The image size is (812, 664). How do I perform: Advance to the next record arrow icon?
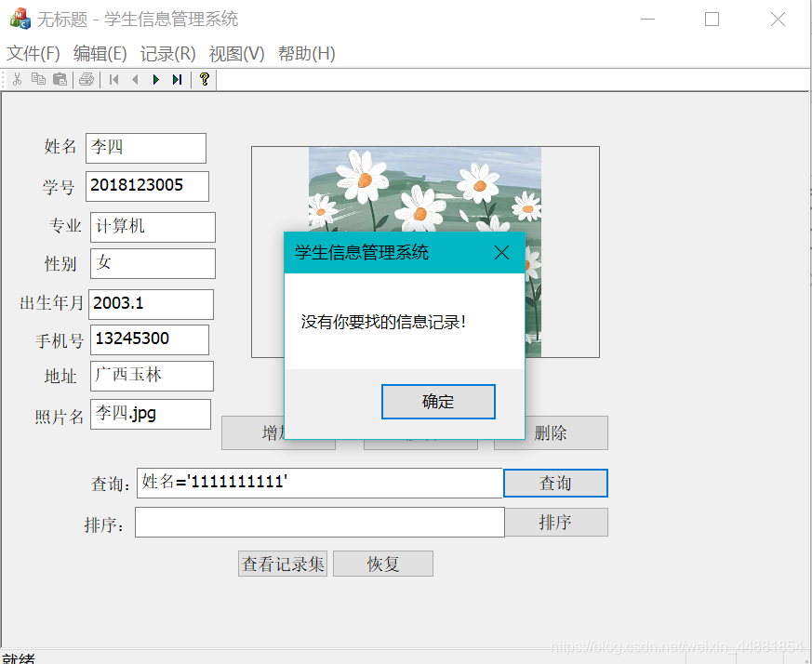tap(156, 79)
